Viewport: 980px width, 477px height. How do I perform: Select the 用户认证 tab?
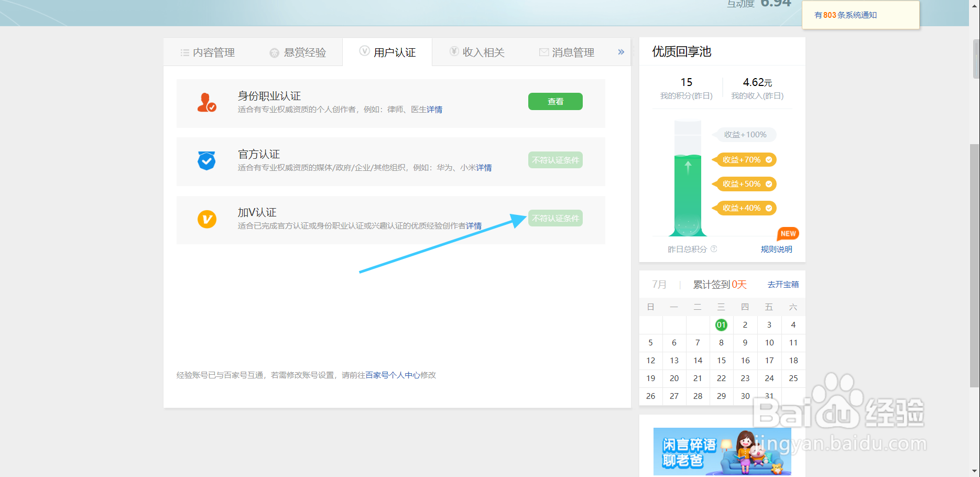387,52
